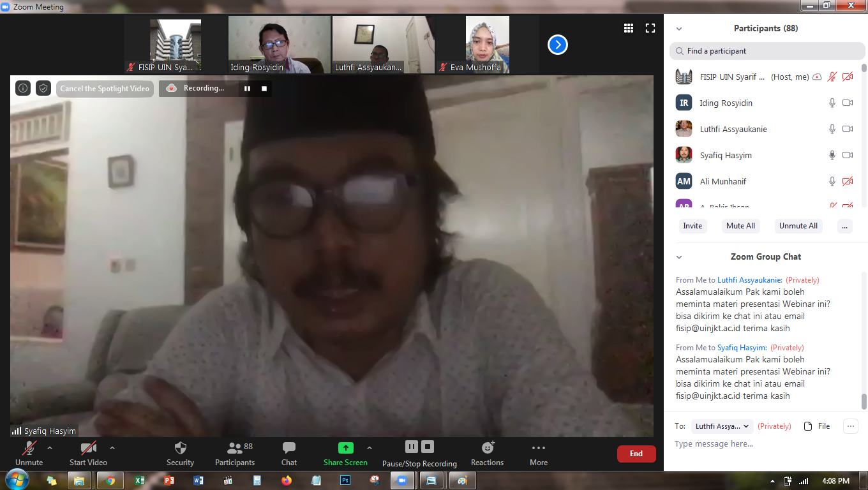Pause the active recording
Image resolution: width=868 pixels, height=490 pixels.
(x=247, y=89)
